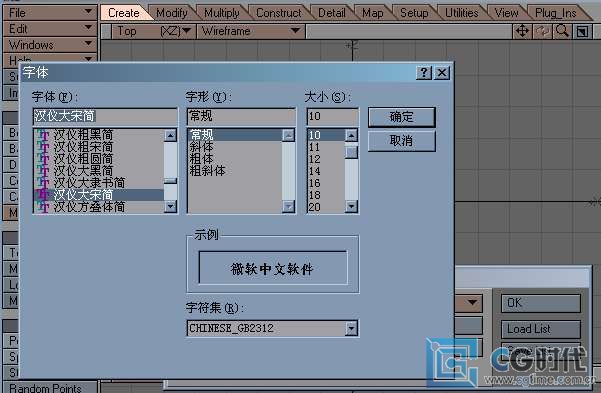Click OK in the background panel

coord(541,303)
